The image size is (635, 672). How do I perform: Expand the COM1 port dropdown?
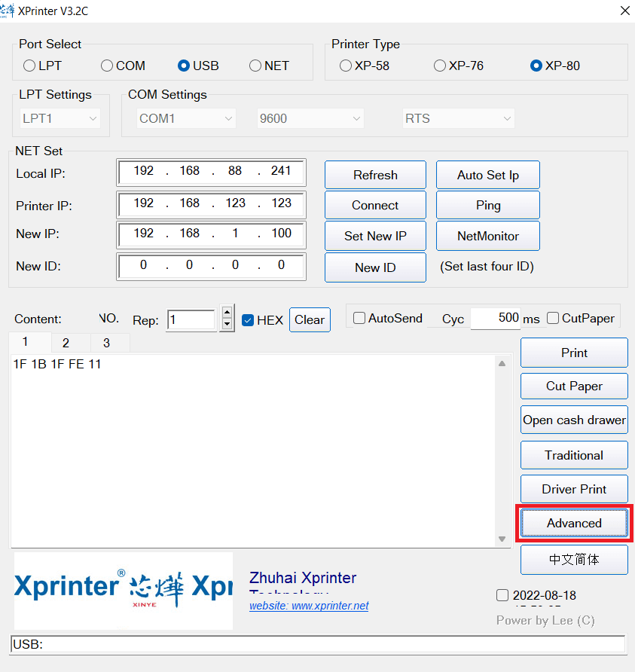(186, 118)
